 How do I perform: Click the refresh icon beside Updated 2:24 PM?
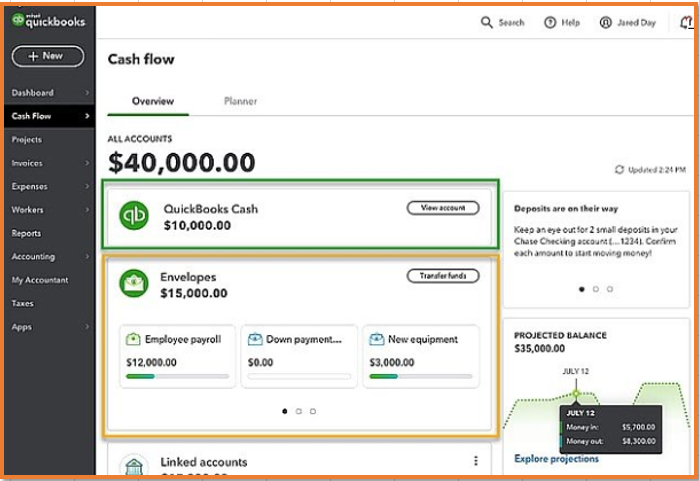619,169
